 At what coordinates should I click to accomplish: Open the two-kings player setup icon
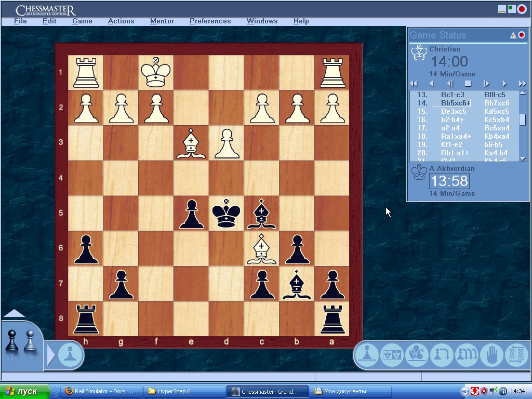[x=392, y=354]
